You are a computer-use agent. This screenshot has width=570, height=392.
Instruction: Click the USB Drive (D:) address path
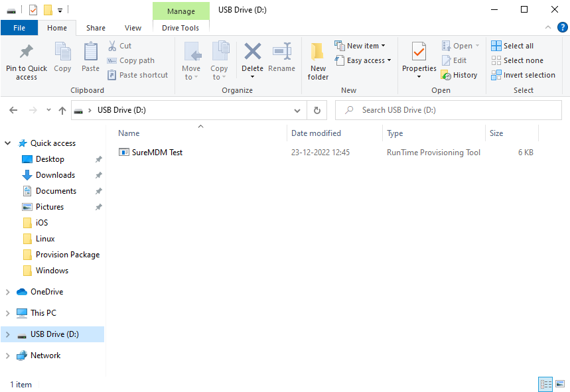121,110
